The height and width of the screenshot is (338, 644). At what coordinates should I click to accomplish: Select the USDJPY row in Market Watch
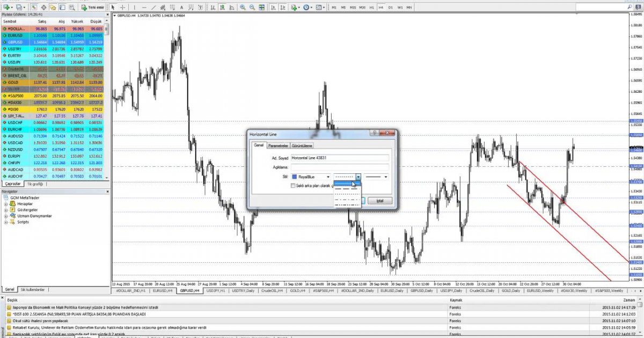(54, 62)
